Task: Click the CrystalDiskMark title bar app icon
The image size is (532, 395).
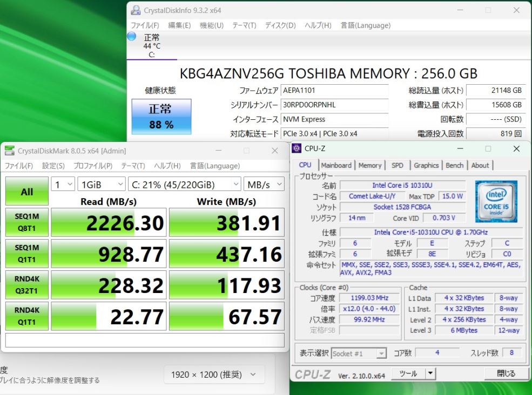Action: click(x=10, y=151)
